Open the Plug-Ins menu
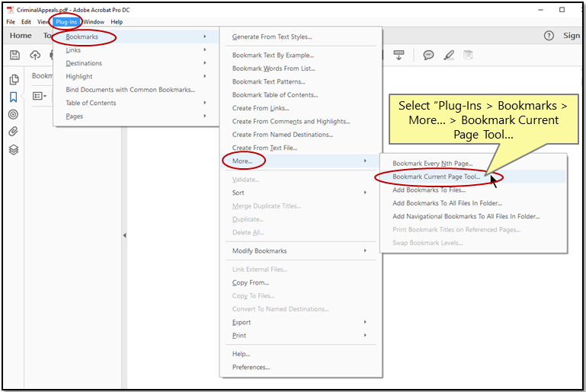Image resolution: width=586 pixels, height=392 pixels. click(66, 22)
